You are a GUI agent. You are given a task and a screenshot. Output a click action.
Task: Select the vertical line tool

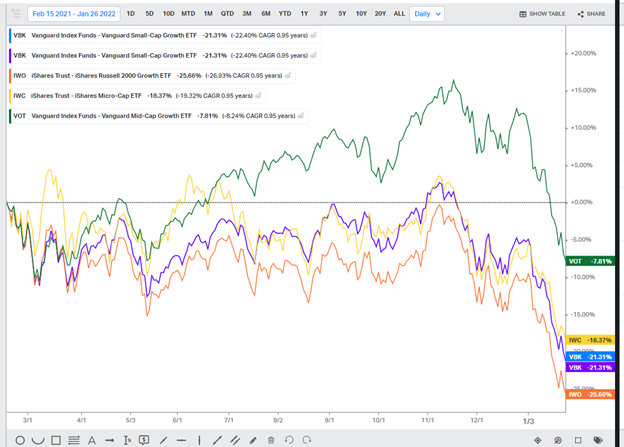(199, 440)
